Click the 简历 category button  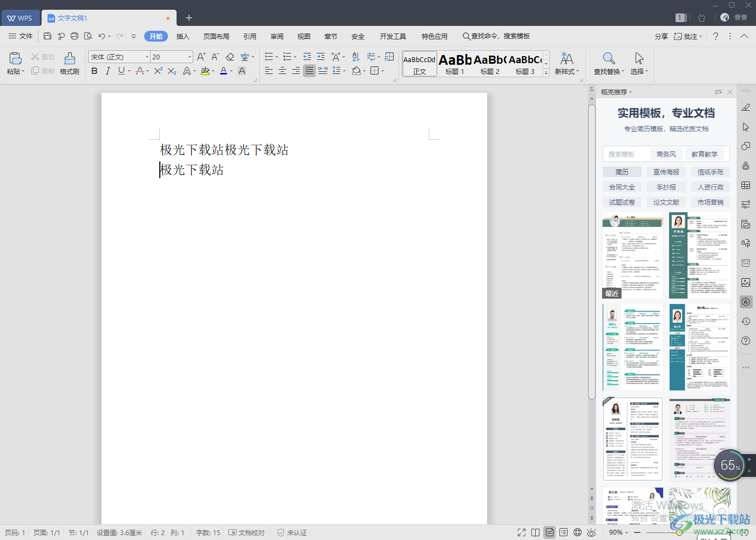tap(622, 172)
